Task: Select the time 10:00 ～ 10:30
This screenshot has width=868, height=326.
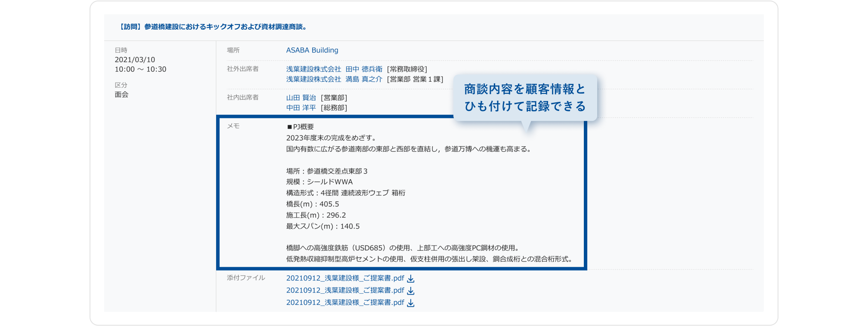Action: pos(140,69)
